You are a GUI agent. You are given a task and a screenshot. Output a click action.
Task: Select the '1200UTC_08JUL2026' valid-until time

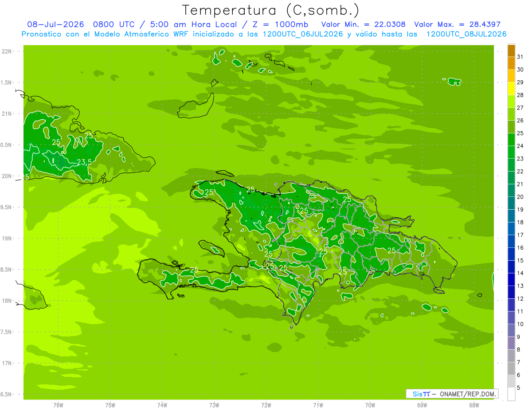[466, 34]
